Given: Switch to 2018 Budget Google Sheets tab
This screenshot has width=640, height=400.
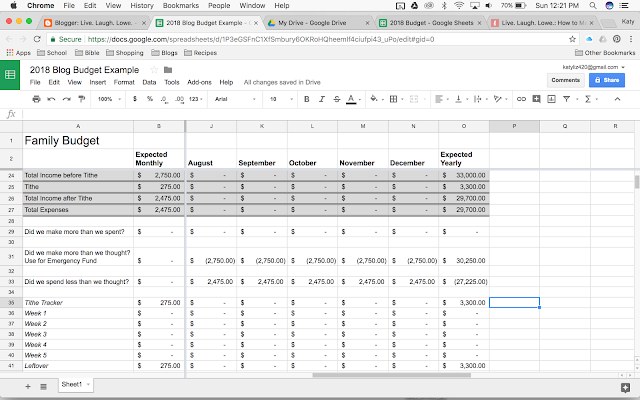Looking at the screenshot, I should (x=430, y=23).
